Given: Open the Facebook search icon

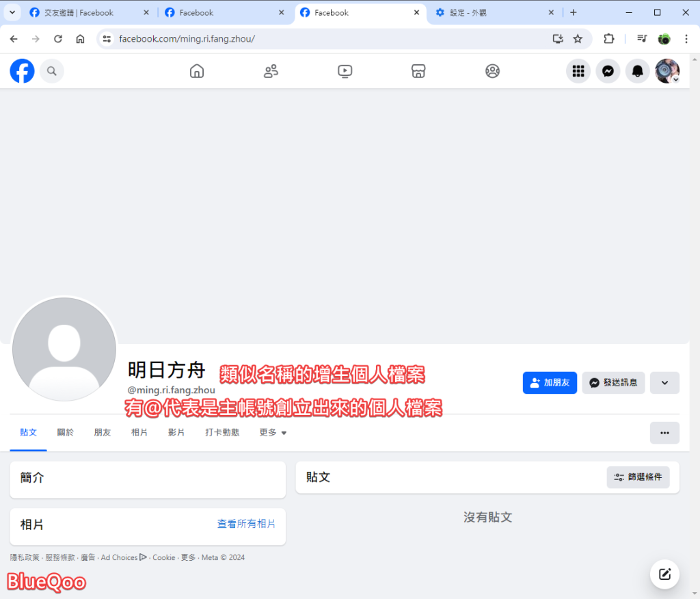Looking at the screenshot, I should [x=52, y=71].
